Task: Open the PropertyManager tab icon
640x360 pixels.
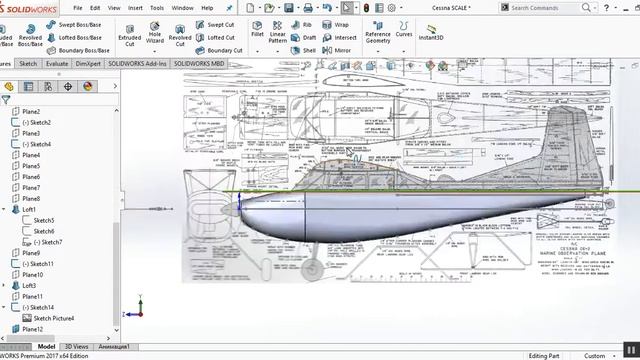Action: (28, 87)
